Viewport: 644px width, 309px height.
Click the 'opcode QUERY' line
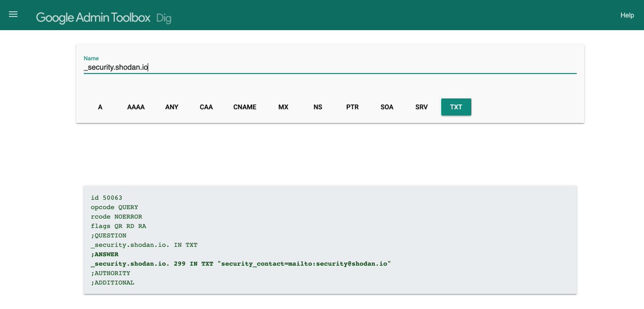(114, 207)
